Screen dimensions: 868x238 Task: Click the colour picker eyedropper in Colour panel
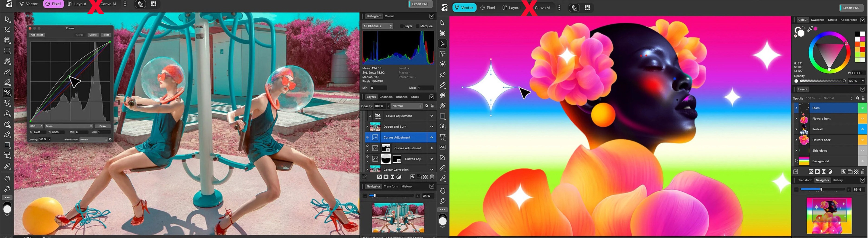810,29
